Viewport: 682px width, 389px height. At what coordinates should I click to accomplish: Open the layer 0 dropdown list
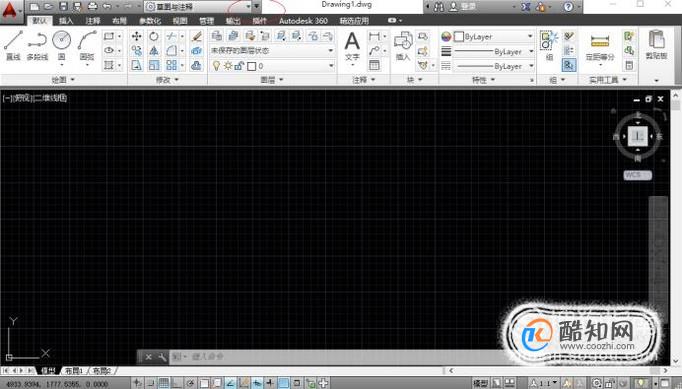[272, 66]
